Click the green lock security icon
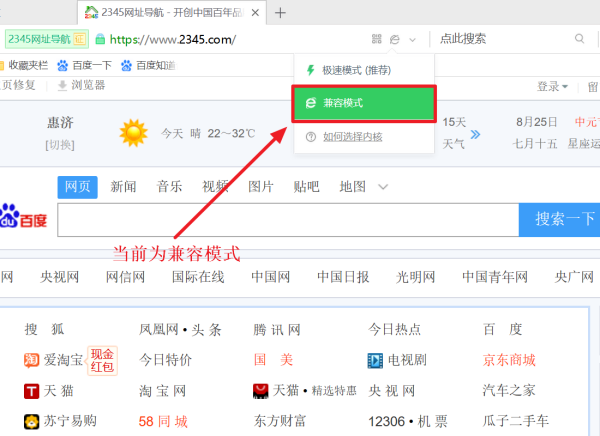Viewport: 600px width, 436px height. 100,39
